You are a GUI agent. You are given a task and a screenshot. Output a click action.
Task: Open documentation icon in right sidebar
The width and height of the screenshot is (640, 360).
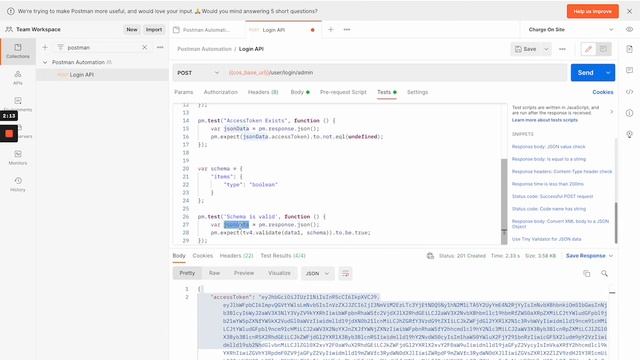(x=629, y=49)
